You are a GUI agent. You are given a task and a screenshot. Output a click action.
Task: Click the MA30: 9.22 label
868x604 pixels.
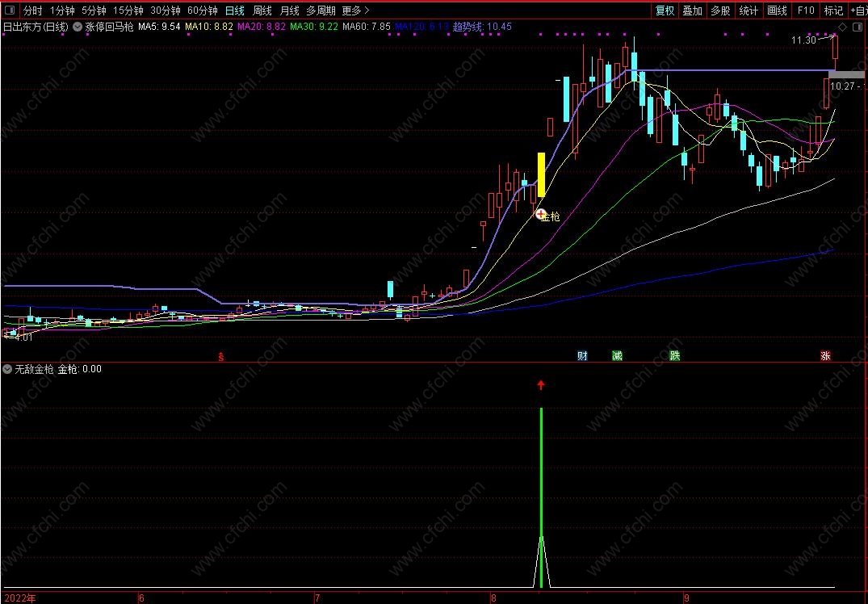tap(314, 27)
